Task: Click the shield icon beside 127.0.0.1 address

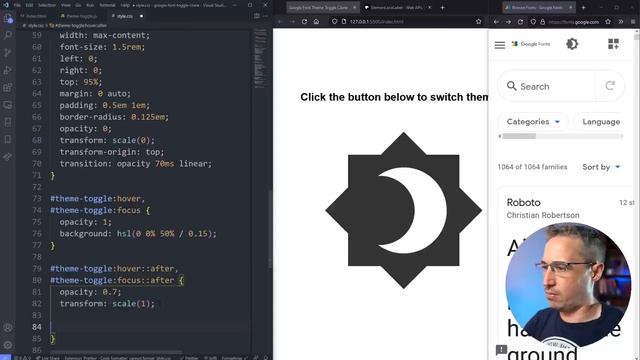Action: [334, 22]
